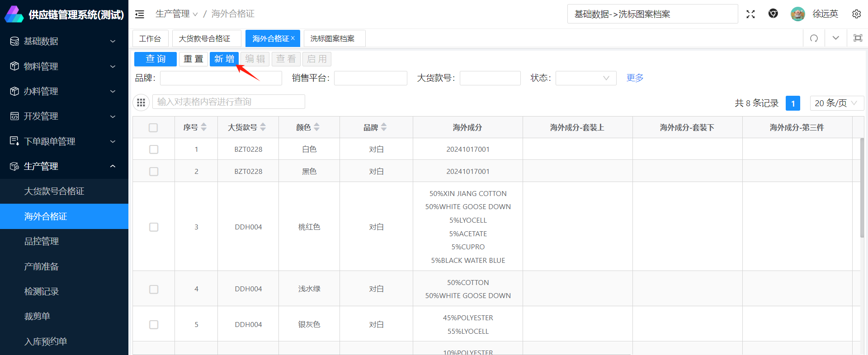Image resolution: width=868 pixels, height=355 pixels.
Task: Click the tab area maximize icon
Action: tap(857, 38)
